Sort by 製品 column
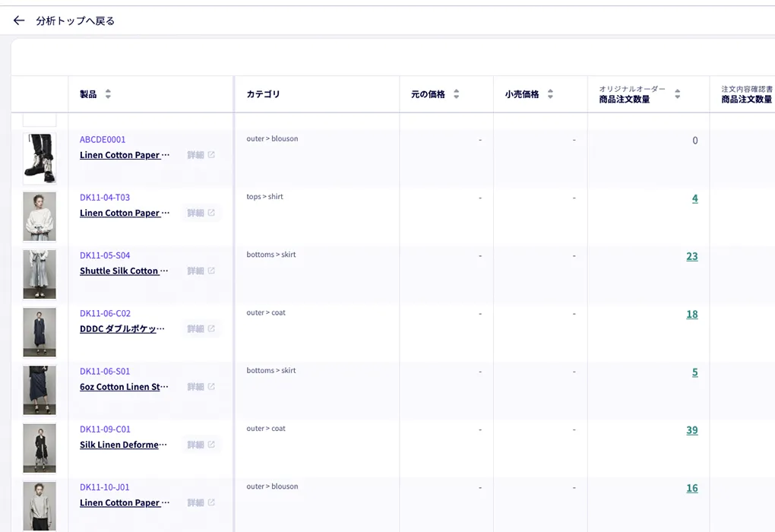Image resolution: width=775 pixels, height=532 pixels. point(108,94)
